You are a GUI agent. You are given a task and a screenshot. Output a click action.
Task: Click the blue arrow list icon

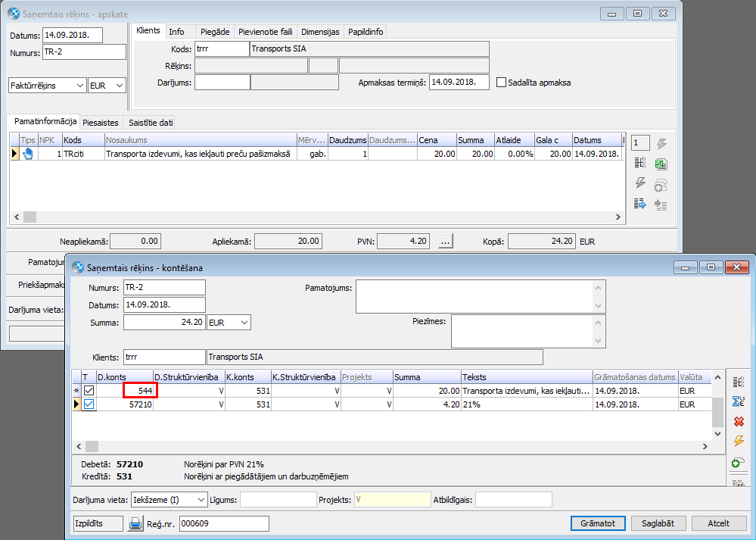click(x=640, y=203)
